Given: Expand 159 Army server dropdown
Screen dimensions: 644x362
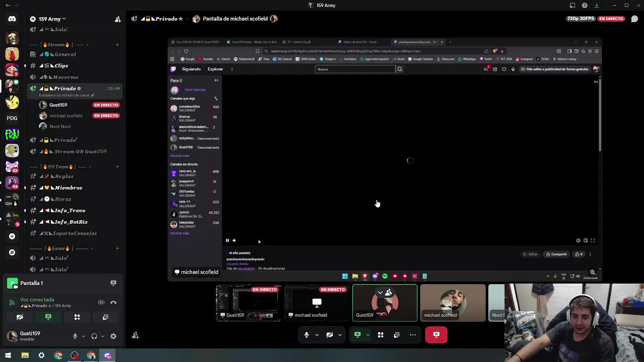Looking at the screenshot, I should pyautogui.click(x=64, y=19).
